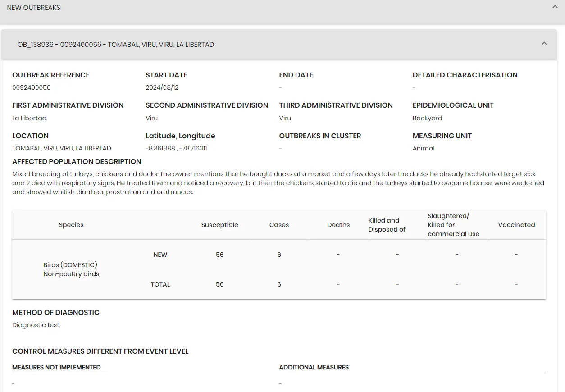Click the start date 2024/08/12
This screenshot has height=392, width=565.
tap(162, 87)
